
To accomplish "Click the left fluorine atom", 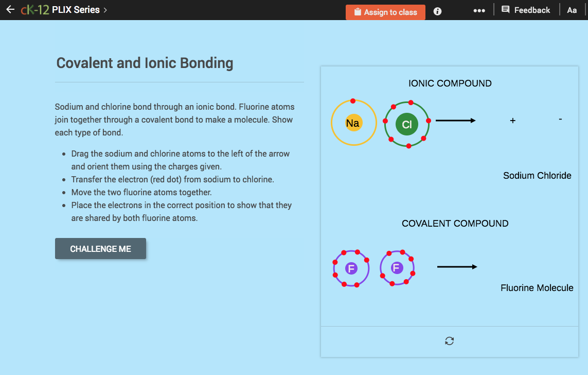I will coord(351,267).
